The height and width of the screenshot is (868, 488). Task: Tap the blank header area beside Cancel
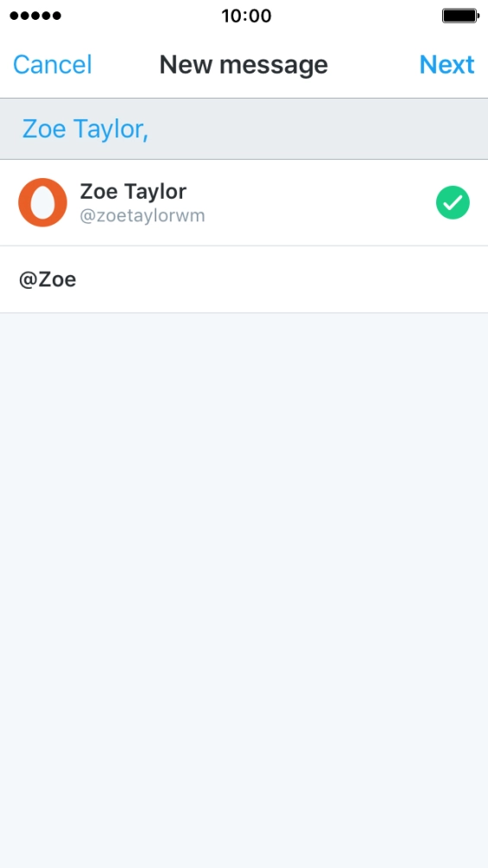[x=125, y=65]
